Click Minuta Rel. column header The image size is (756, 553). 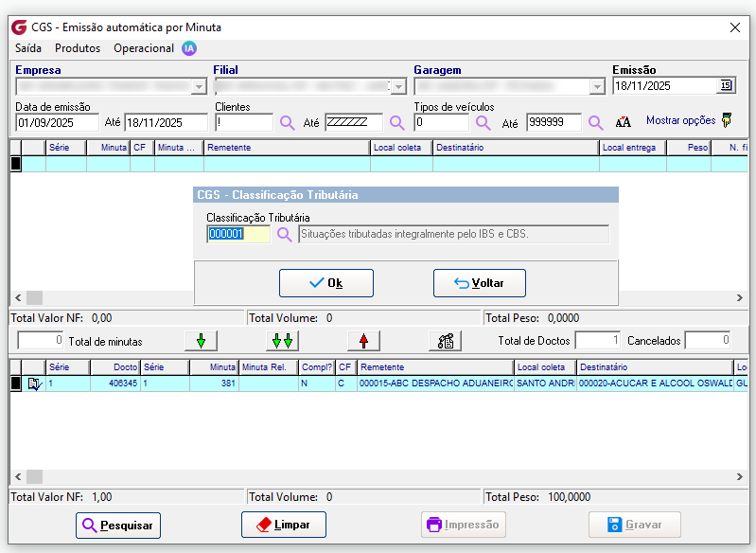(269, 367)
